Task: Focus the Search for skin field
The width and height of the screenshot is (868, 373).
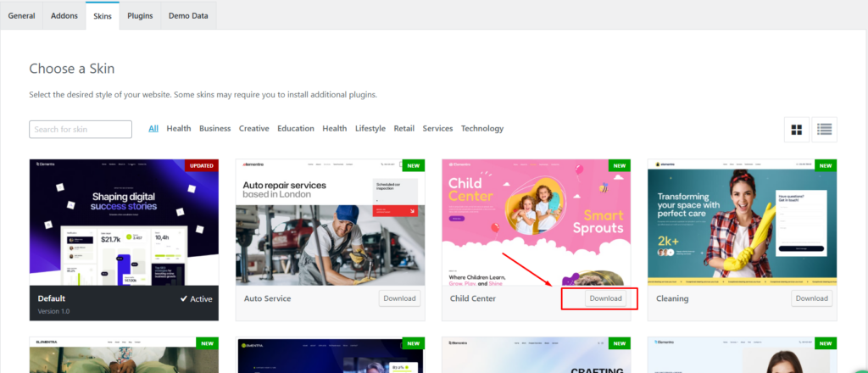Action: pos(81,129)
